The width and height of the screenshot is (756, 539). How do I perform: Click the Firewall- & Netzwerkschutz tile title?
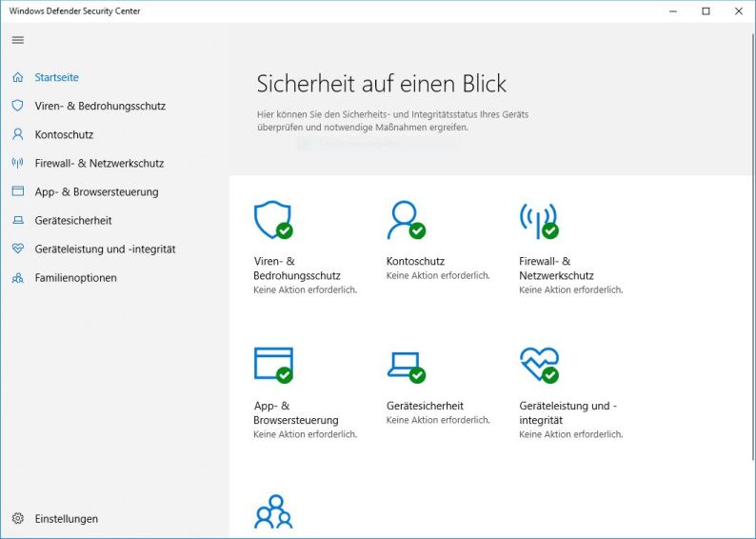(556, 269)
